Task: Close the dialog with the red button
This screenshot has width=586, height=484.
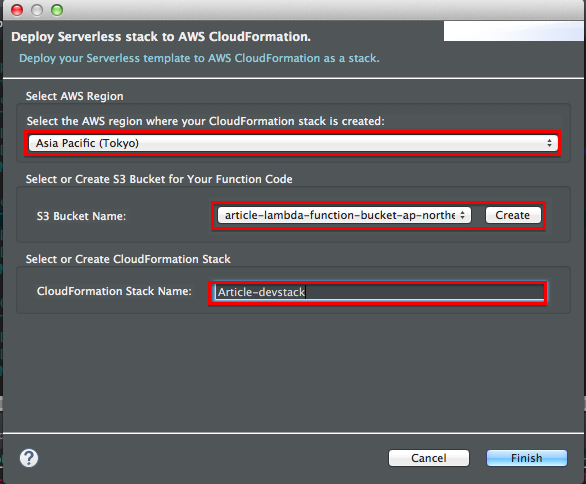Action: point(17,10)
